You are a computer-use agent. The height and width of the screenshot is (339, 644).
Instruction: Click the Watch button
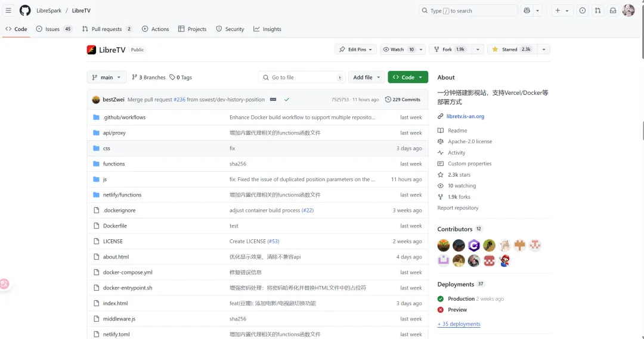[x=399, y=50]
